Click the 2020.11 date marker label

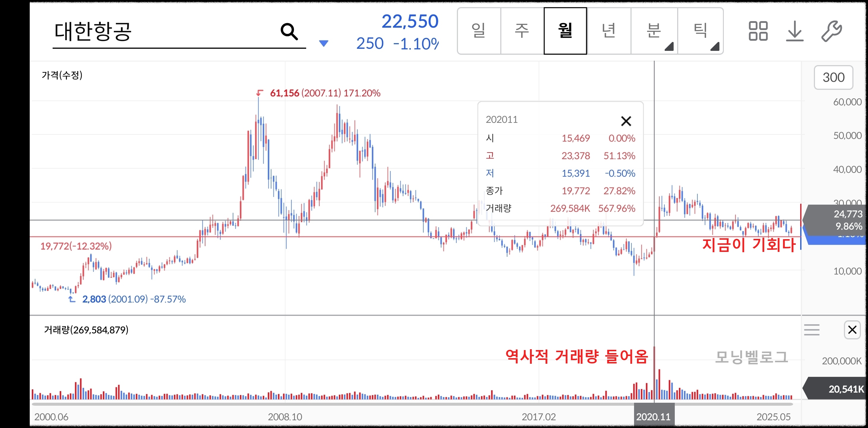click(653, 417)
